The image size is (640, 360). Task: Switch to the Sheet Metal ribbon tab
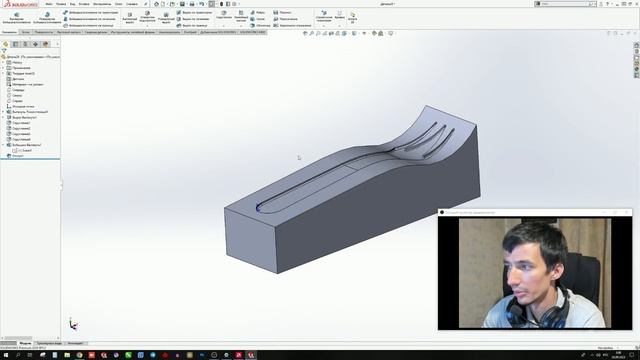[x=69, y=32]
